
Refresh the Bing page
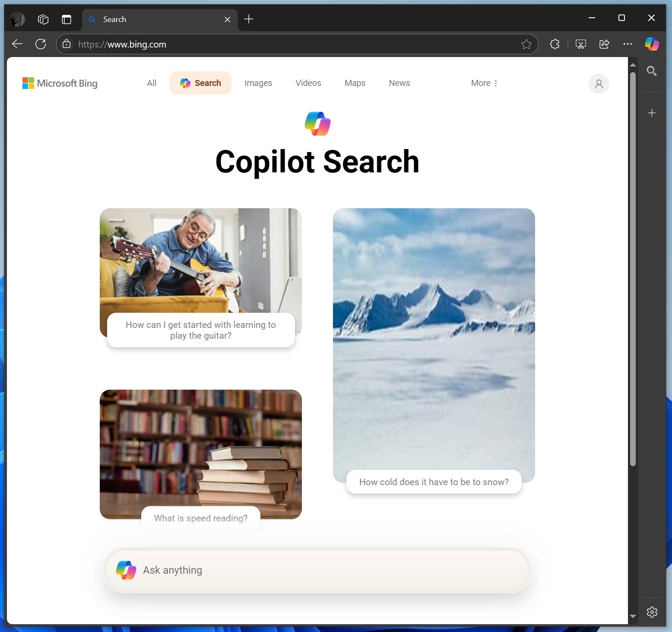click(x=41, y=44)
